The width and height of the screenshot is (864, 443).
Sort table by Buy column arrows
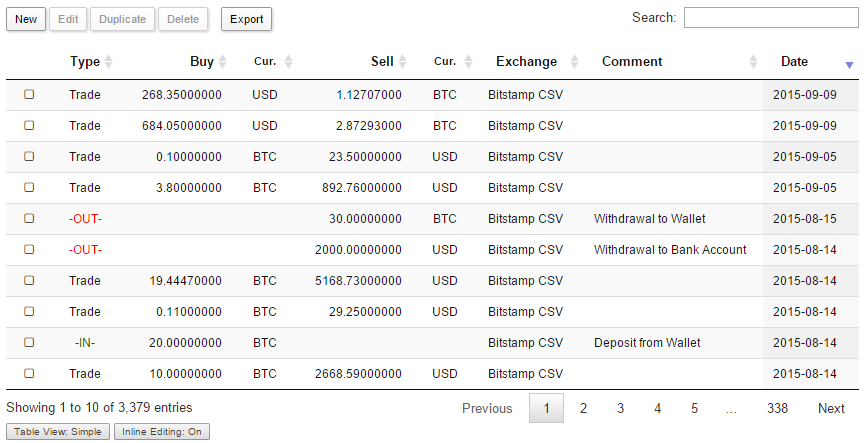[222, 62]
